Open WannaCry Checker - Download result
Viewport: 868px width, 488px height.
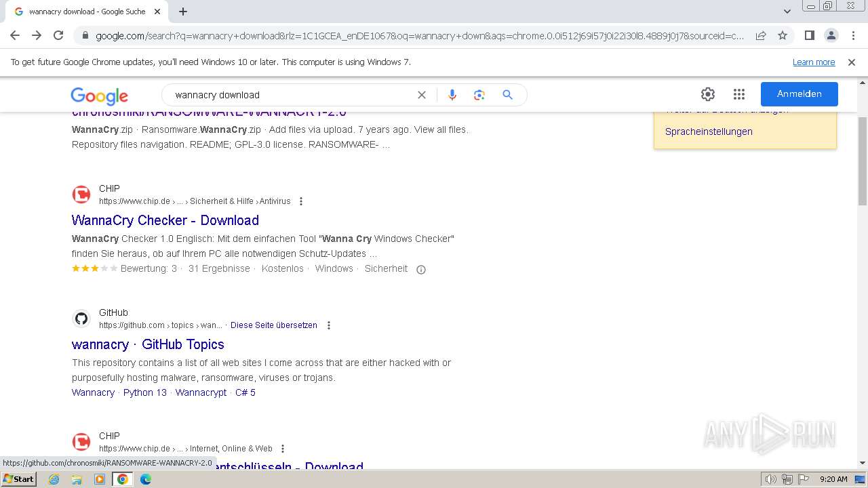[x=165, y=220]
